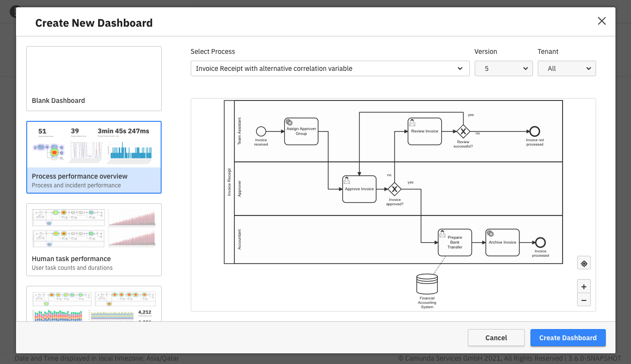Screen dimensions: 631x364
Task: Click the Prepare Bank Transfer task
Action: click(x=454, y=242)
